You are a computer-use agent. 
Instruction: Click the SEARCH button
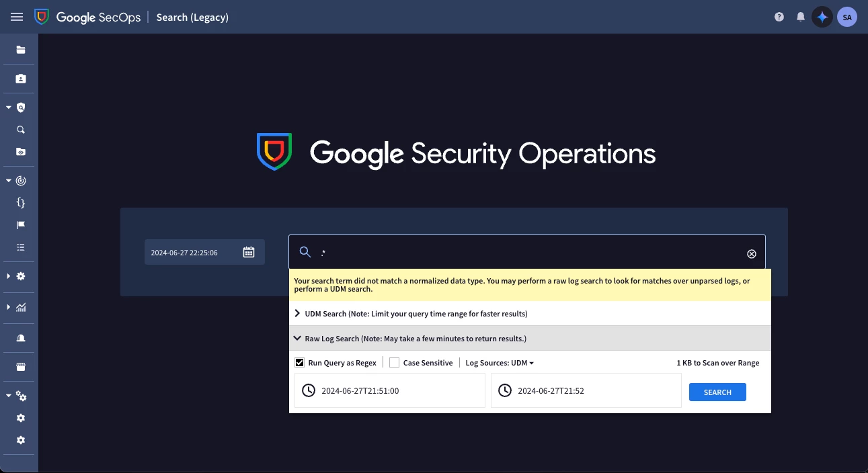pyautogui.click(x=717, y=392)
